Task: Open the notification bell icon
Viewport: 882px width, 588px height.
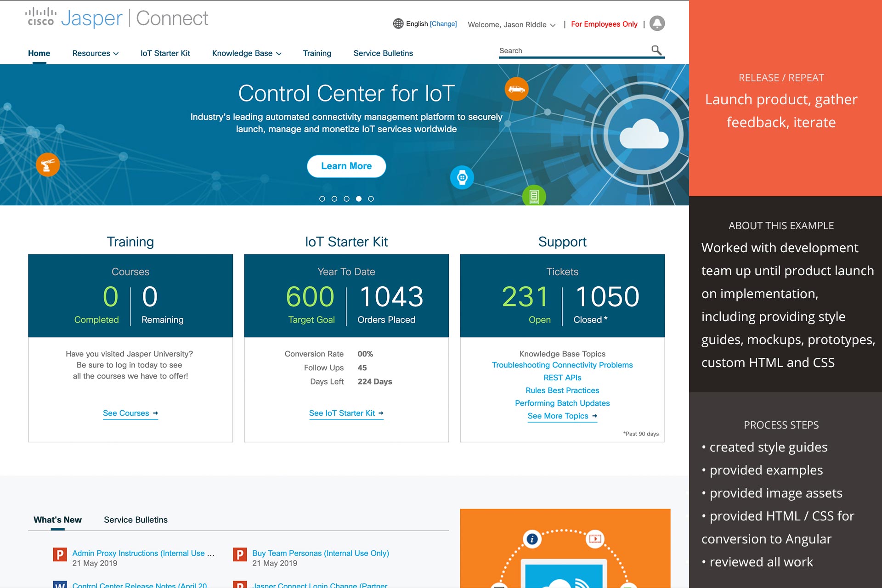Action: 657,23
